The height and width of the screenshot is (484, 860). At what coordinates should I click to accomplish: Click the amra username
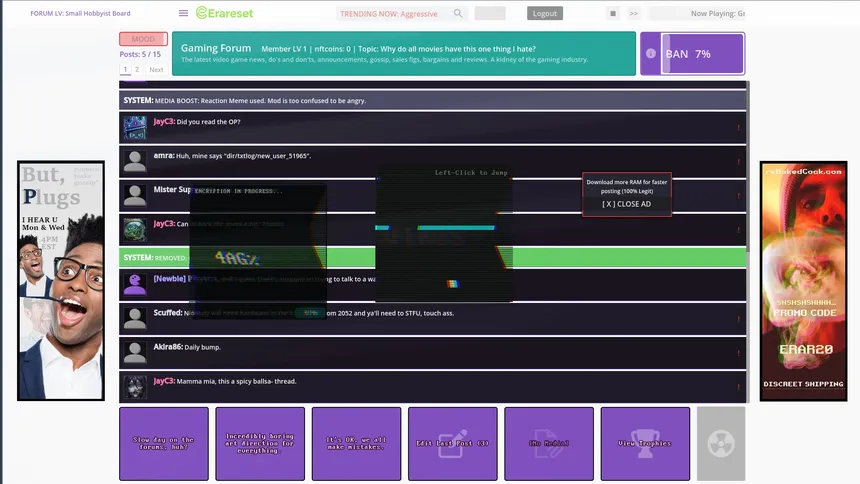164,156
